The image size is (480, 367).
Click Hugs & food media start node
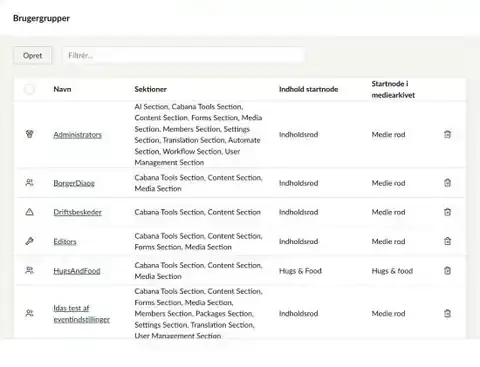click(x=392, y=271)
